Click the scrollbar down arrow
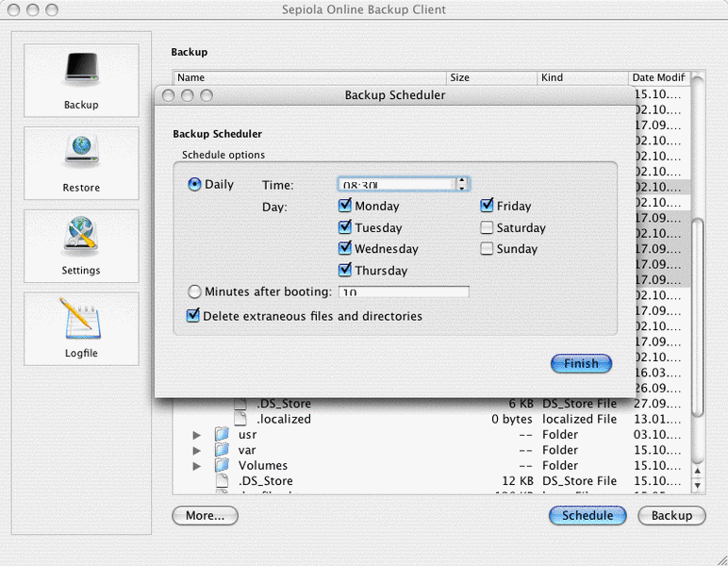The height and width of the screenshot is (566, 728). [x=698, y=486]
